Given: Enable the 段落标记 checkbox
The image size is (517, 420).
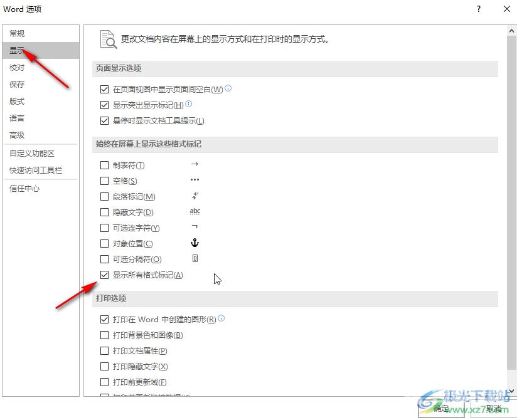Looking at the screenshot, I should click(x=104, y=197).
